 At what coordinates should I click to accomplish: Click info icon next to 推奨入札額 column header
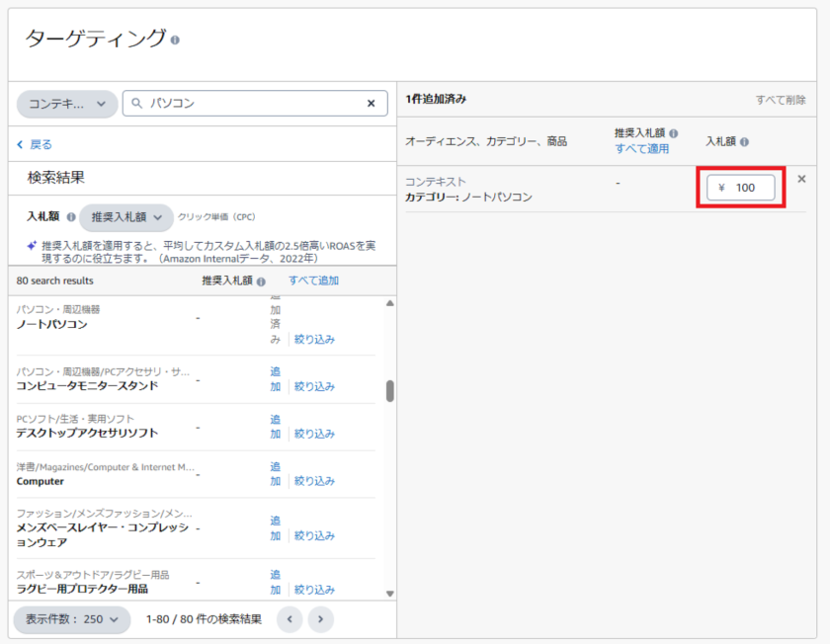[x=673, y=133]
